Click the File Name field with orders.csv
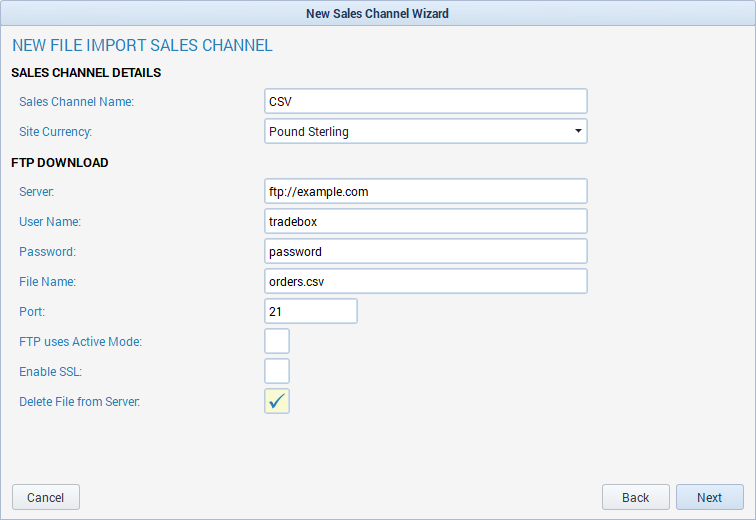 (x=425, y=281)
